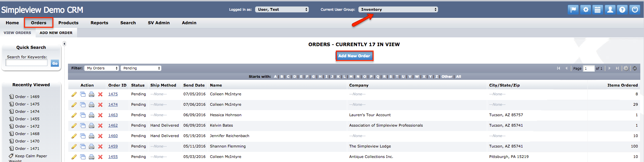The image size is (644, 162).
Task: Click the page number input field
Action: coord(588,68)
